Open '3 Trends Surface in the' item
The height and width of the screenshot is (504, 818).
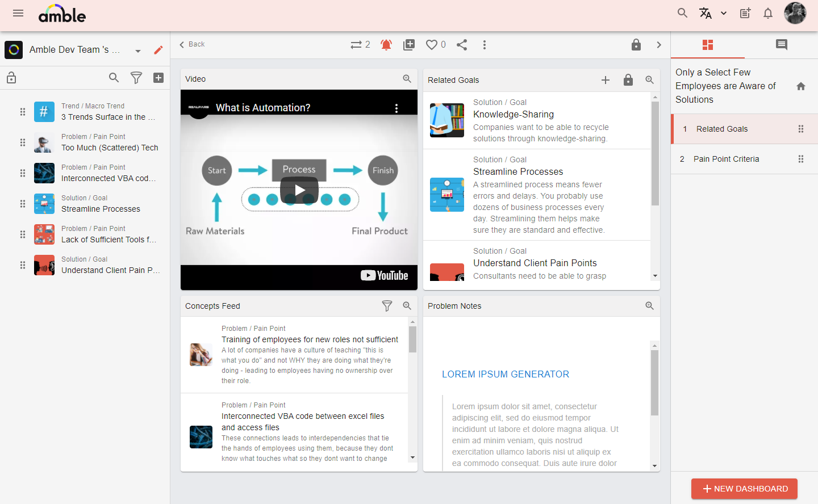[x=108, y=117]
